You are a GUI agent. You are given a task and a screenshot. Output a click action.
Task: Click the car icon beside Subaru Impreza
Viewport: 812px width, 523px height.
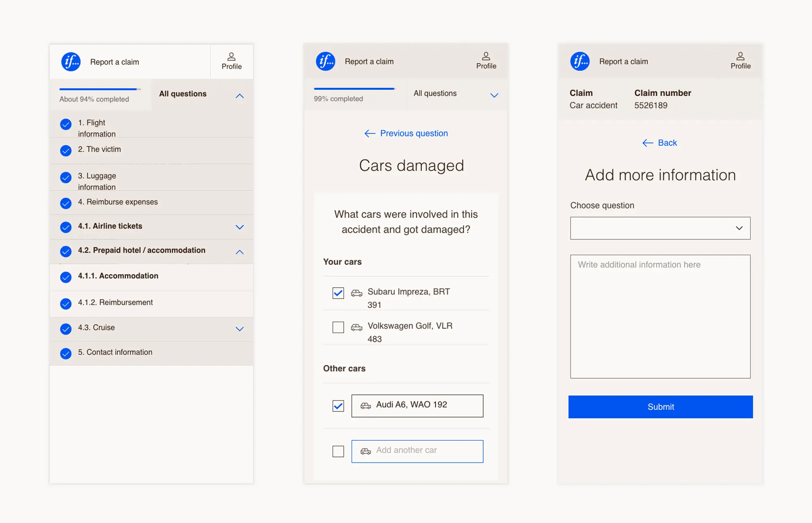point(356,293)
